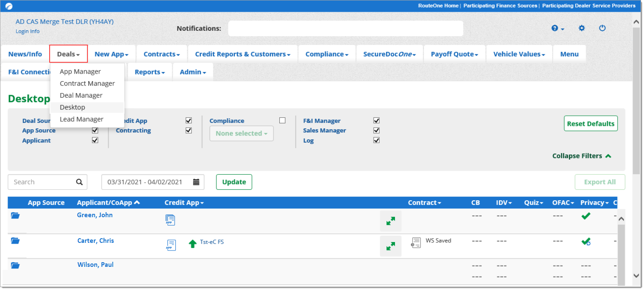The height and width of the screenshot is (290, 644).
Task: Click green up arrow beside Tst-eC FS
Action: tap(193, 244)
